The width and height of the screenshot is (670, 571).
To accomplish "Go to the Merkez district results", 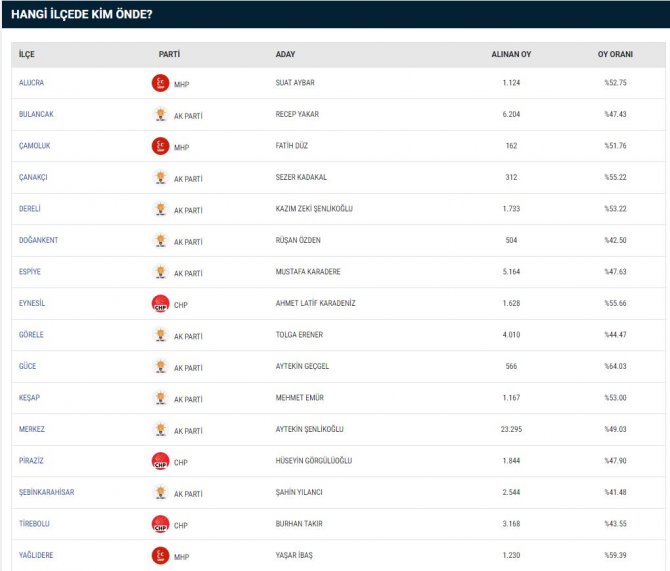I will [32, 429].
